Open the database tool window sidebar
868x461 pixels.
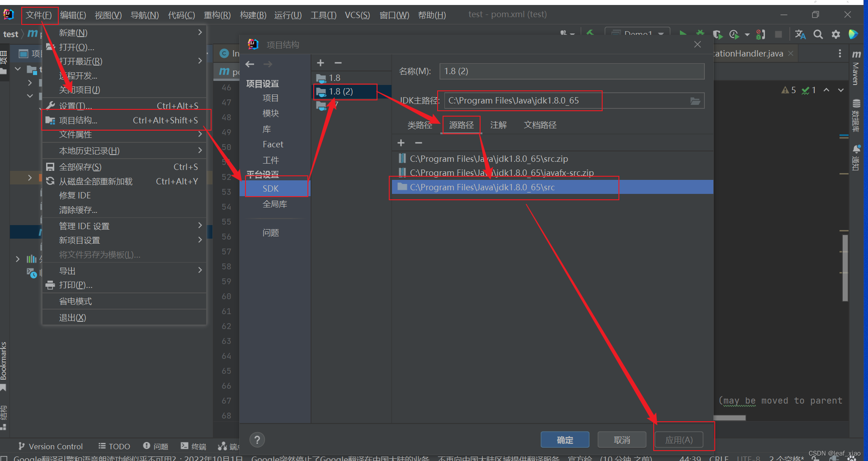(856, 116)
